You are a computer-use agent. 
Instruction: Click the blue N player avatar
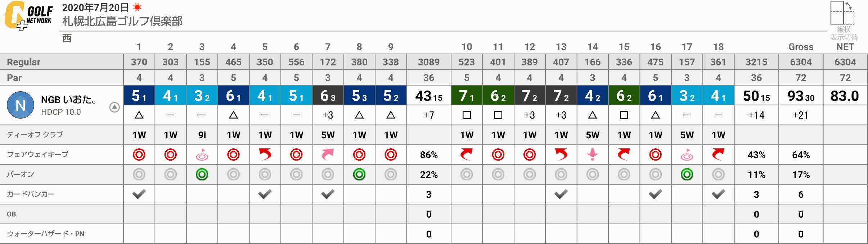tap(21, 105)
